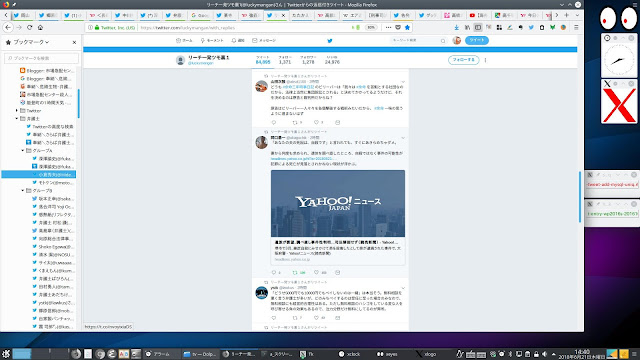Switch to xclock taskbar entry
The width and height of the screenshot is (640, 360).
click(x=350, y=354)
